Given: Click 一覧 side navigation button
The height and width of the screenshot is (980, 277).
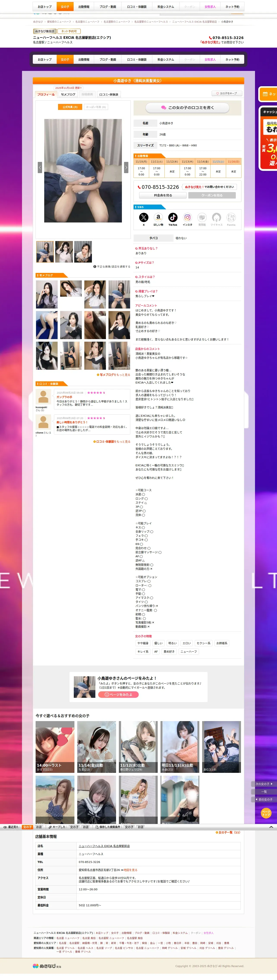Looking at the screenshot, I should tap(264, 792).
